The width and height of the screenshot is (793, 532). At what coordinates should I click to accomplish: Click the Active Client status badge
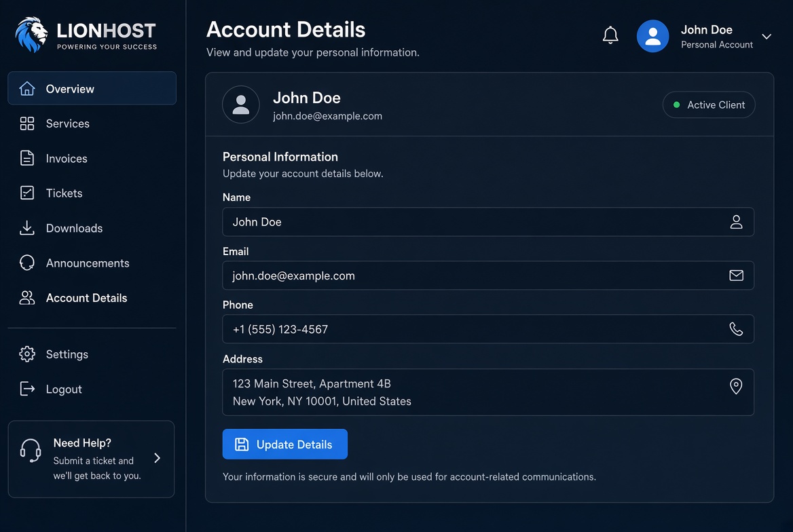point(709,104)
